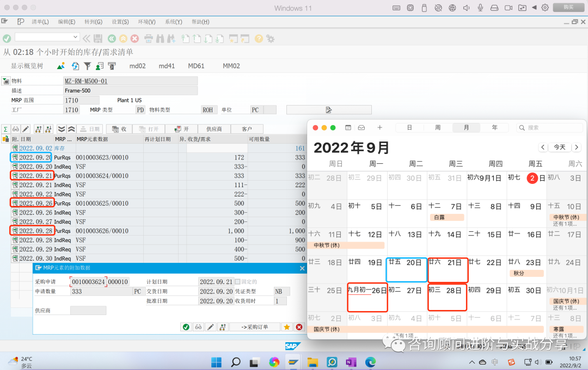Open the Windows Start button on taskbar
Image resolution: width=588 pixels, height=370 pixels.
click(x=216, y=362)
